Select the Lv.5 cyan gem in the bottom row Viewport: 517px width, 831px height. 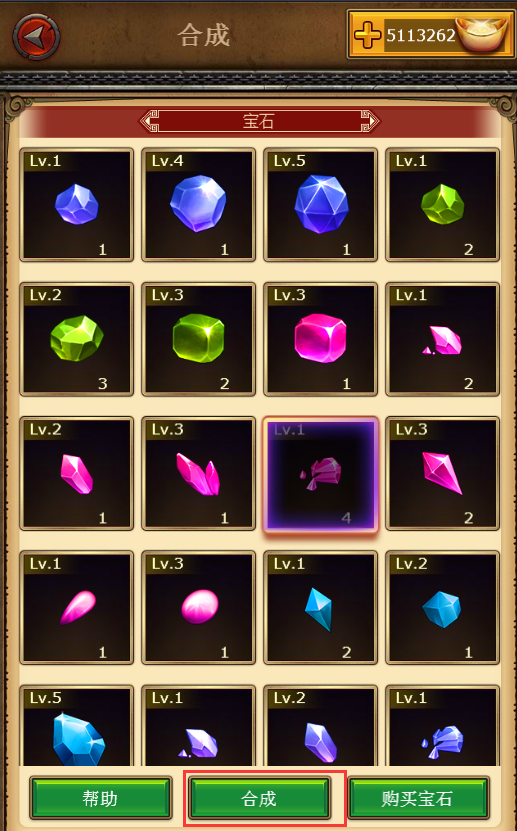click(x=76, y=726)
